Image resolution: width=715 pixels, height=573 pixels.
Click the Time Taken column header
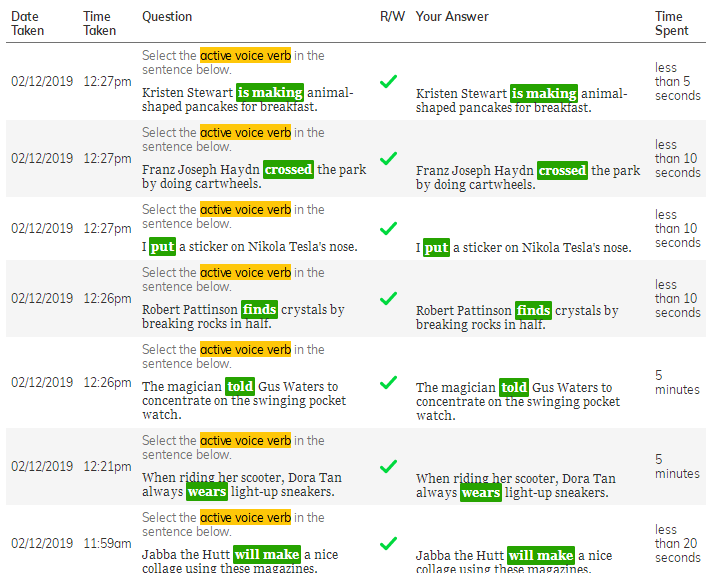(x=98, y=23)
